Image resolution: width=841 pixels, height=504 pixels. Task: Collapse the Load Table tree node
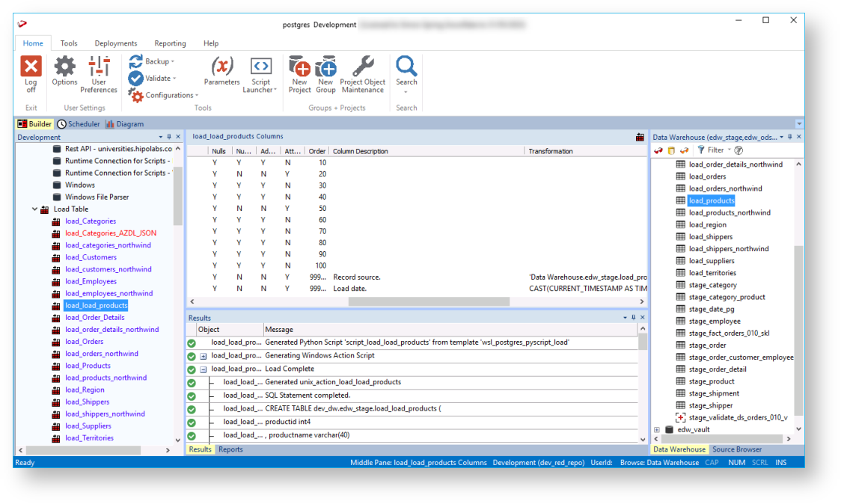(x=34, y=209)
